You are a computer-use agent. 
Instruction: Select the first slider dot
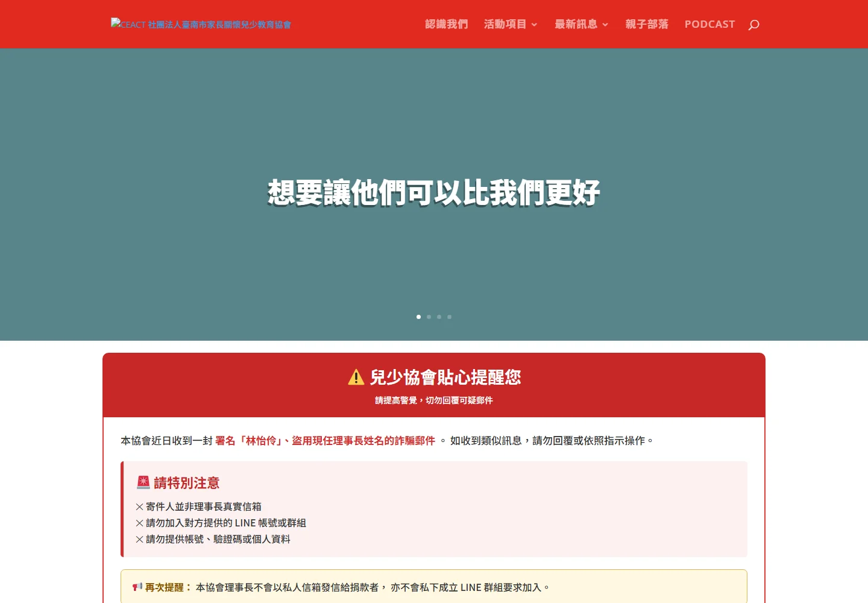pos(418,317)
